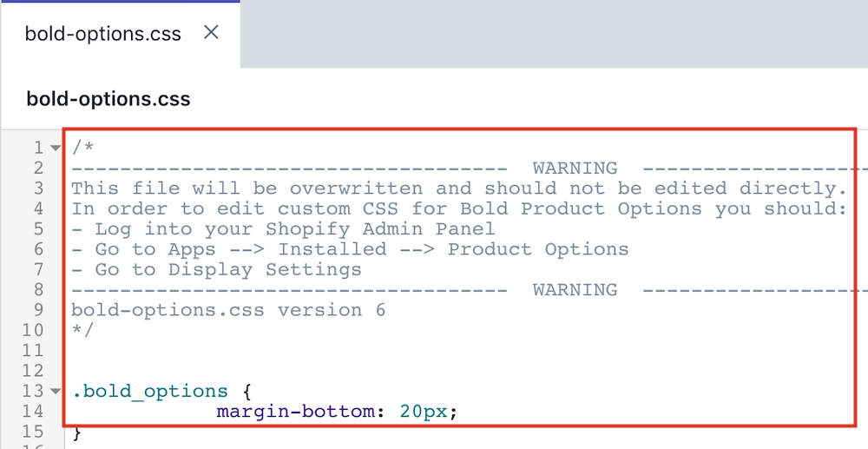Click the bold-options.css file name heading
Image resolution: width=868 pixels, height=449 pixels.
pyautogui.click(x=108, y=99)
